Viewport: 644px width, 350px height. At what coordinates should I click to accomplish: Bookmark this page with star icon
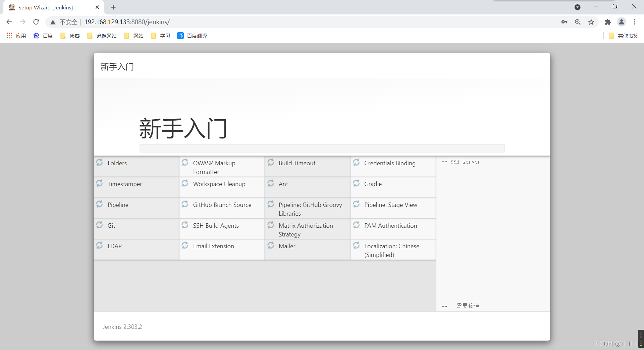(591, 22)
